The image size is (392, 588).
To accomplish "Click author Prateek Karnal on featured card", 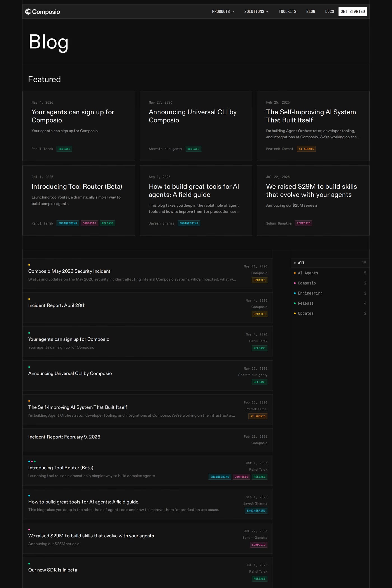I will 280,149.
